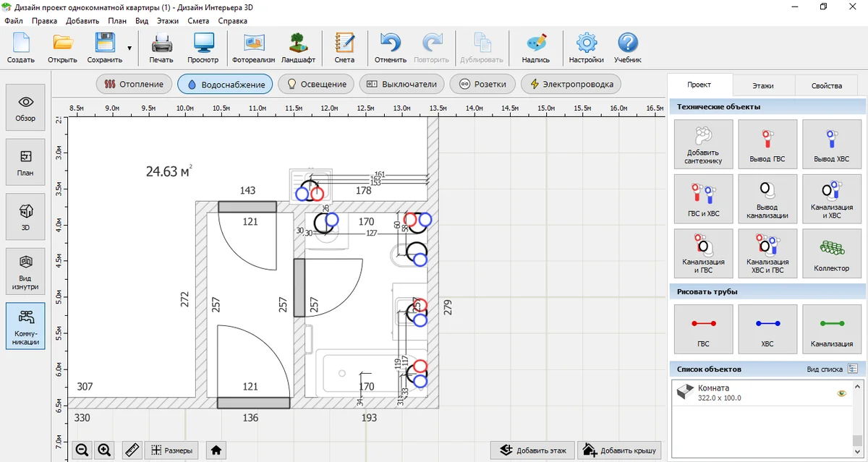Select the Водоснабжение water supply layer
The width and height of the screenshot is (868, 462).
pos(225,84)
